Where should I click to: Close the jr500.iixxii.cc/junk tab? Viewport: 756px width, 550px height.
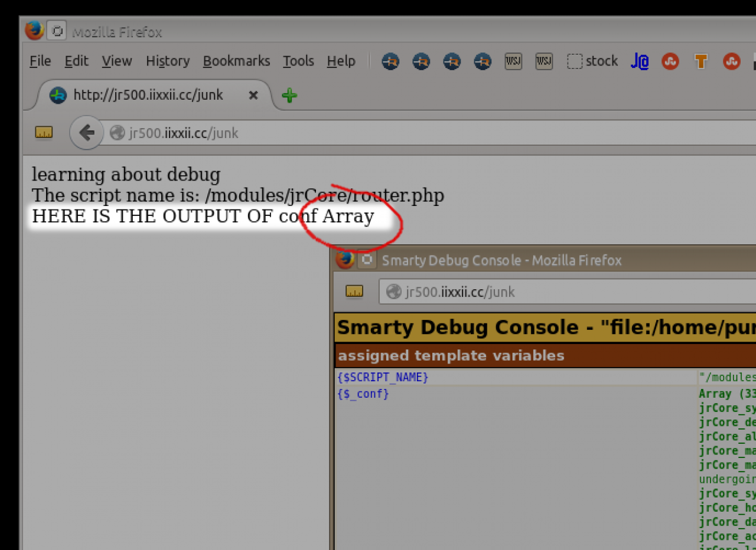click(x=253, y=95)
